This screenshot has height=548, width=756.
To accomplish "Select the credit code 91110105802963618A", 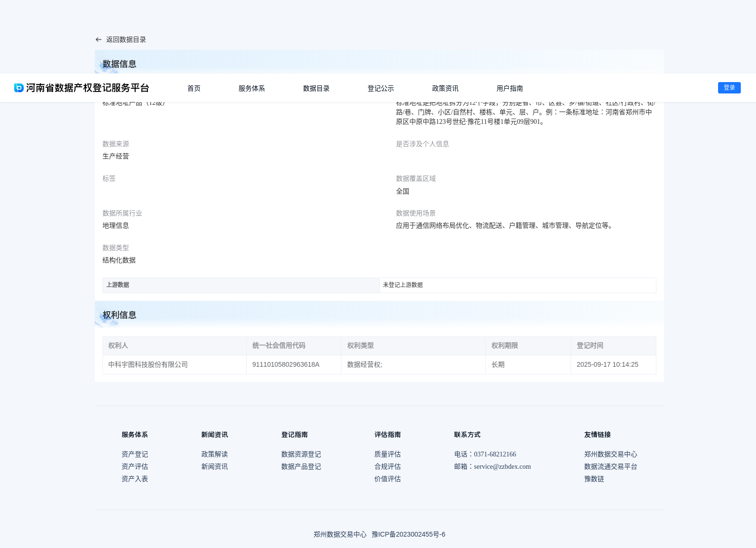I will click(x=294, y=365).
